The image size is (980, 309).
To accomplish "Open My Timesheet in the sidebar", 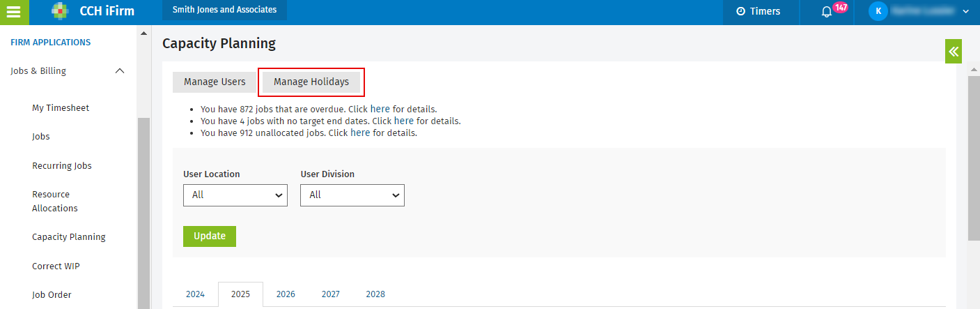I will 61,108.
